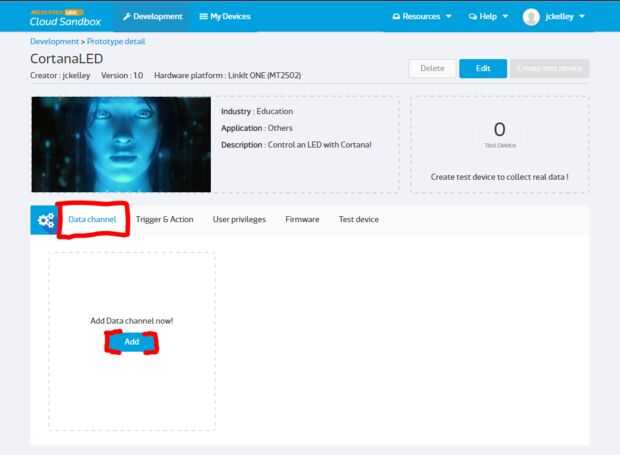Click the Application: Others text
The height and width of the screenshot is (455, 620).
pos(257,128)
